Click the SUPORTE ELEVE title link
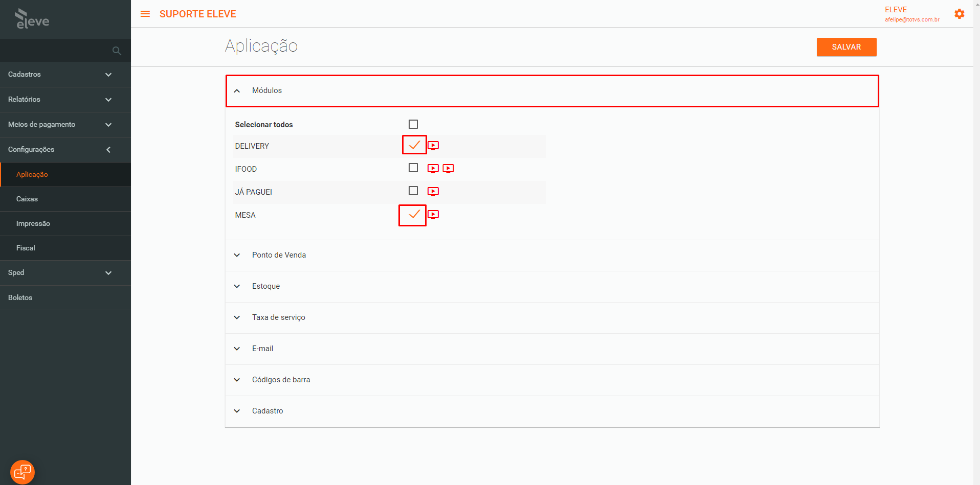 (198, 14)
